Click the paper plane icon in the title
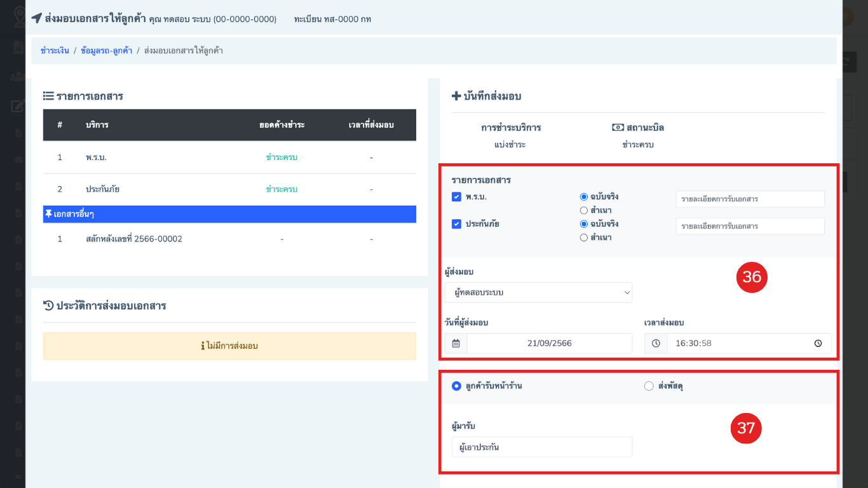This screenshot has height=488, width=868. click(x=36, y=18)
